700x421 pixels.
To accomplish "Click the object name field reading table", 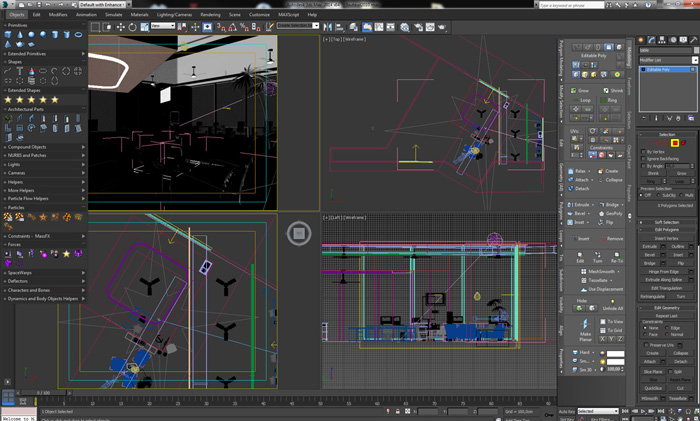I will point(665,50).
